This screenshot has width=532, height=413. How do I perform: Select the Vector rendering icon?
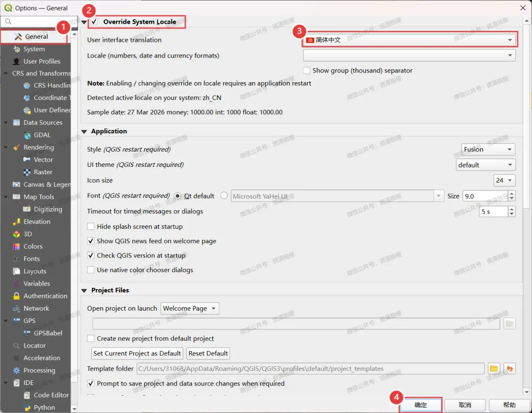[27, 159]
